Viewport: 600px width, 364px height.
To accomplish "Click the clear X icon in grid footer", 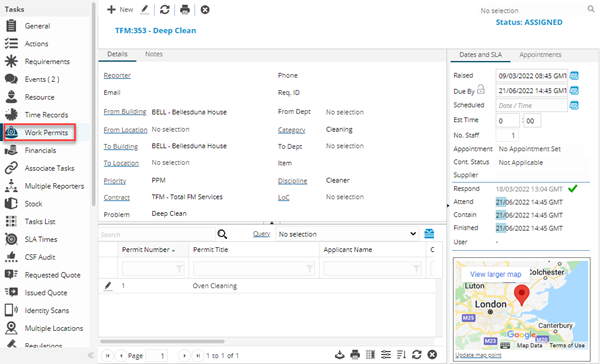I will (432, 355).
